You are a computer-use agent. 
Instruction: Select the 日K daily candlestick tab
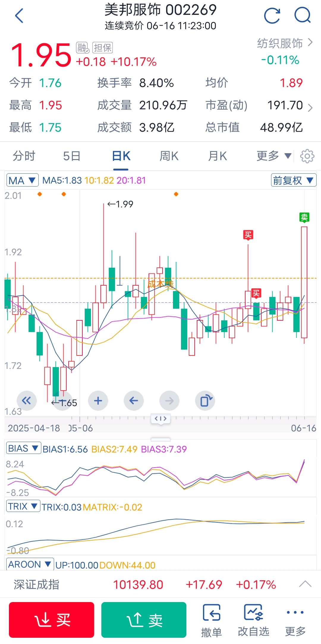pos(121,156)
